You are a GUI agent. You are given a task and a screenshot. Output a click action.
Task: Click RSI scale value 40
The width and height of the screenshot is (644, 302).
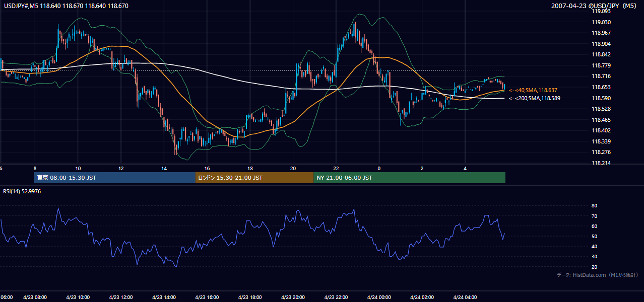(x=595, y=246)
